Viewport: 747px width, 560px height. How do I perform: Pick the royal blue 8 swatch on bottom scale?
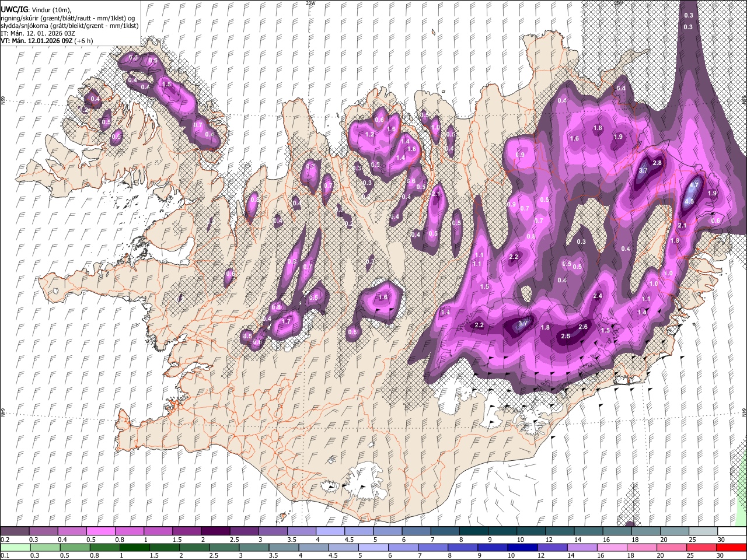coord(463,547)
